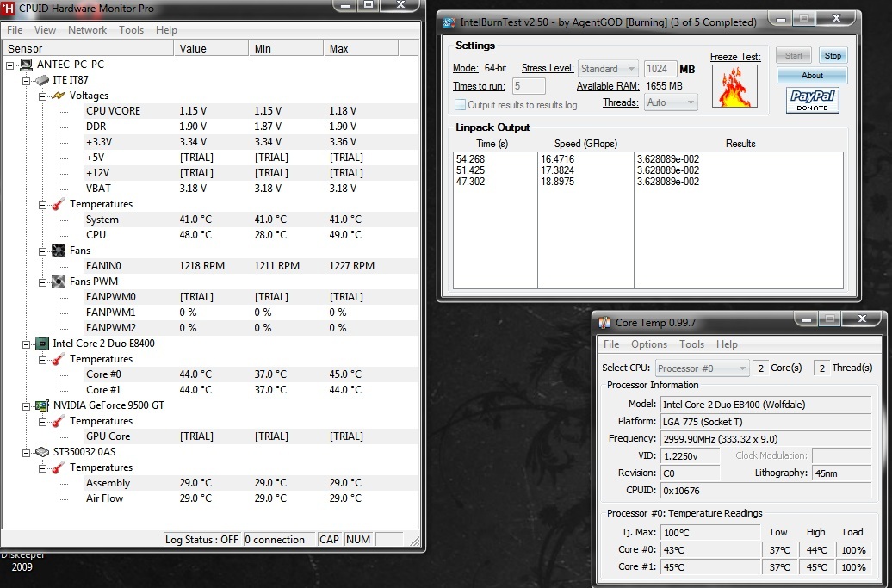
Task: Click the 1024 MB memory size field
Action: point(660,69)
